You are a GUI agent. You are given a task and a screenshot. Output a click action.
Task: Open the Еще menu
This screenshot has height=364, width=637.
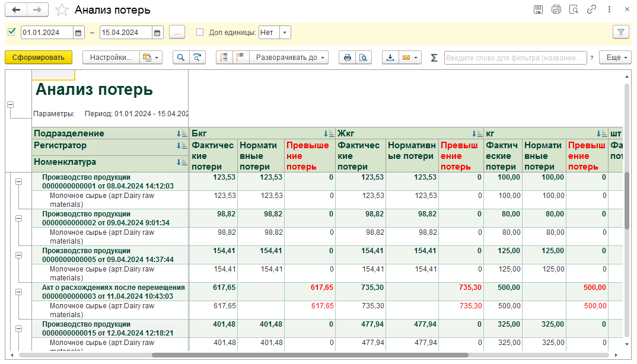(616, 58)
